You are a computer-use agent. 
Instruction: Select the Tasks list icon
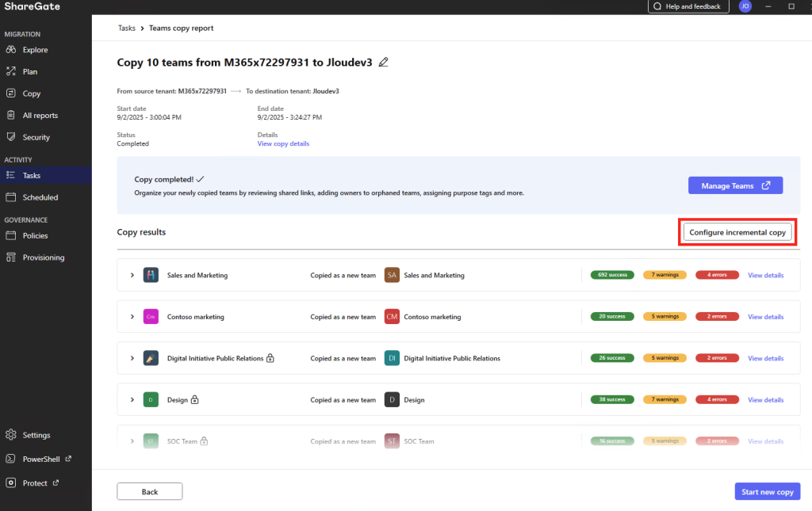pos(11,175)
